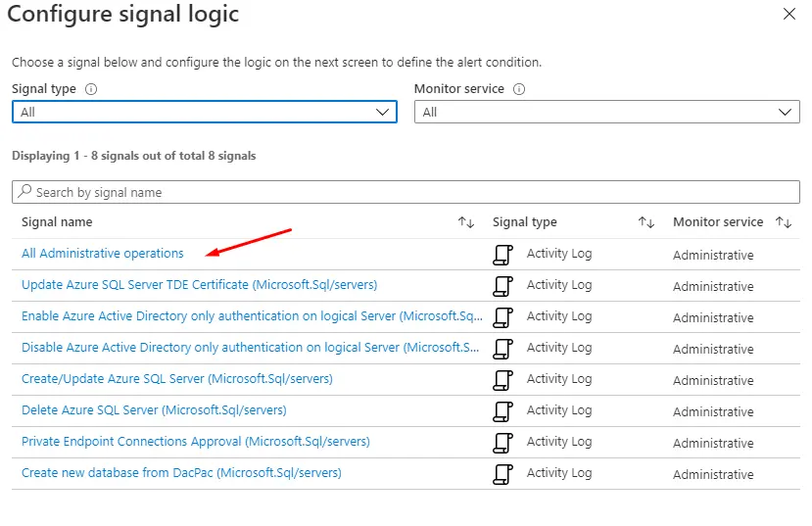Click Activity Log icon for Create new database row

point(502,474)
